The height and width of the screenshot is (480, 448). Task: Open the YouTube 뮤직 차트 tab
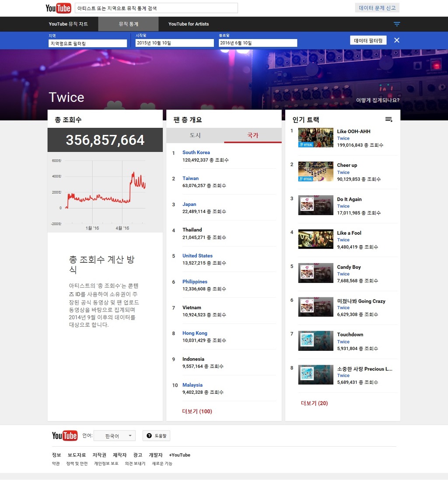[68, 24]
